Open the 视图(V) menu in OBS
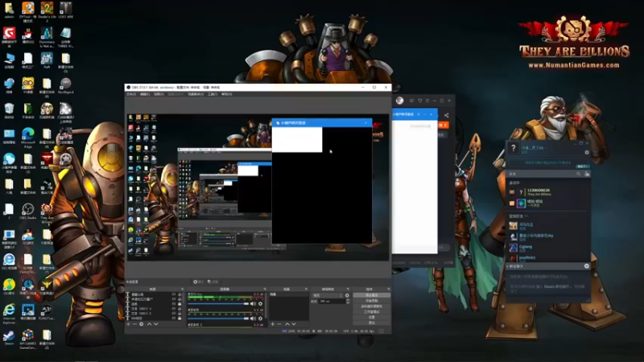 click(x=159, y=94)
